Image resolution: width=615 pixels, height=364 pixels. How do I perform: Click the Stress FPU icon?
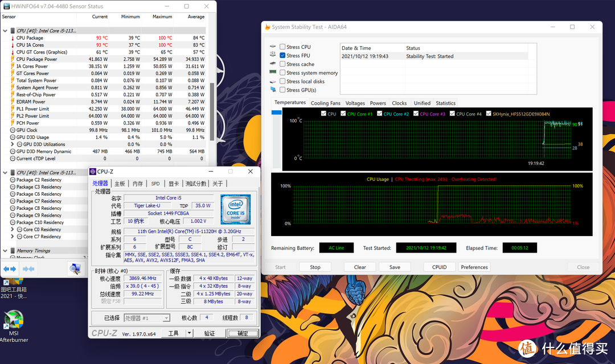click(x=273, y=55)
